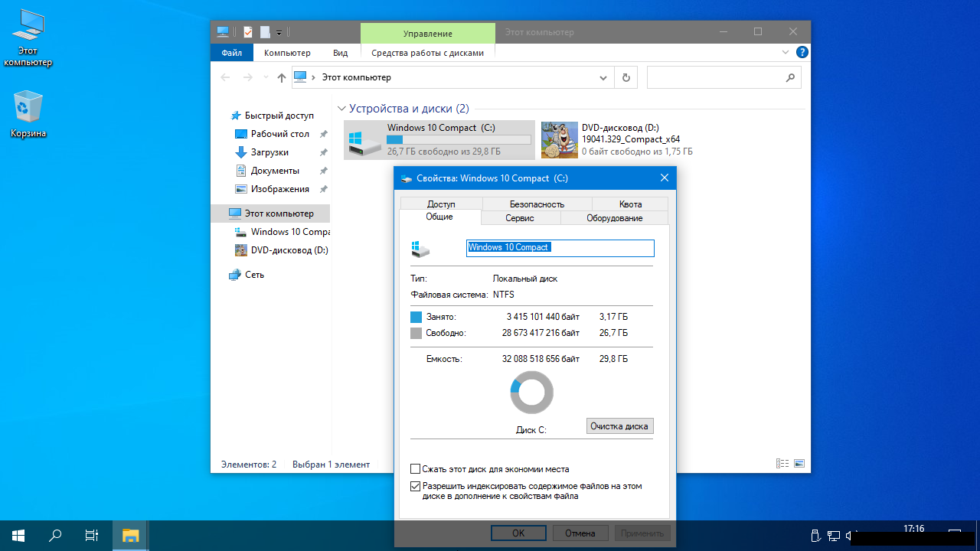Open the recent locations dropdown arrow
This screenshot has width=980, height=551.
tap(266, 77)
